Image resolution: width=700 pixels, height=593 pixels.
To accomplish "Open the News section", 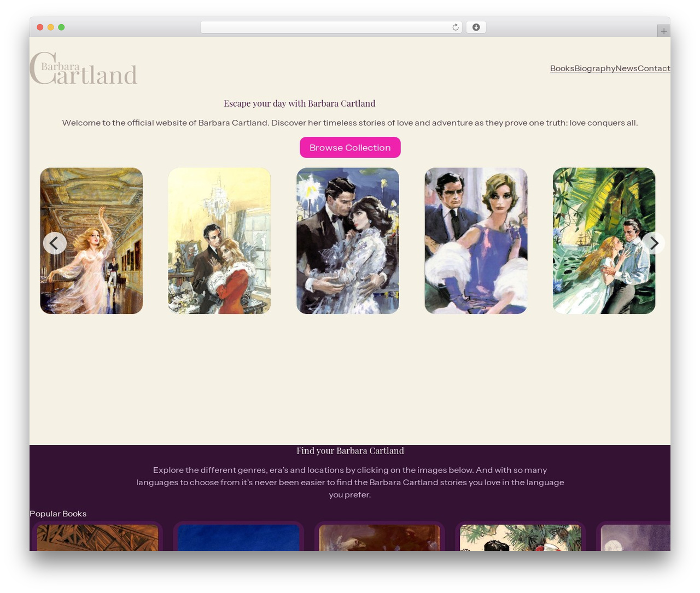I will [x=626, y=68].
